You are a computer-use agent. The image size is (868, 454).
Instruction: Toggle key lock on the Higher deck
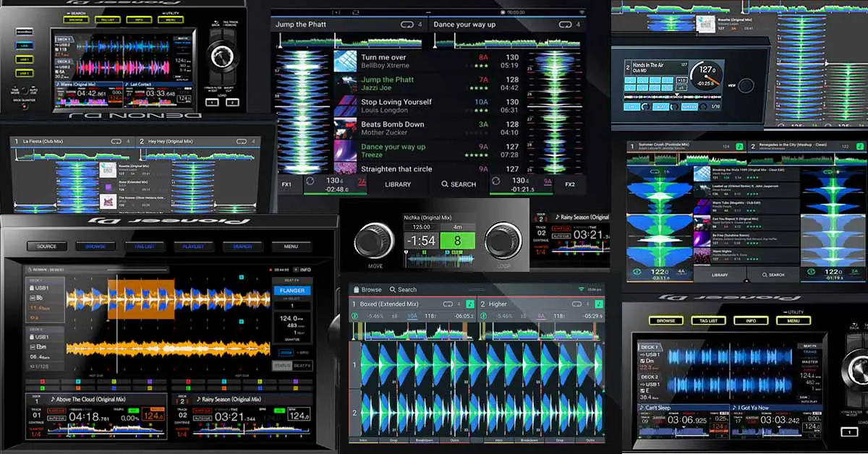point(598,304)
